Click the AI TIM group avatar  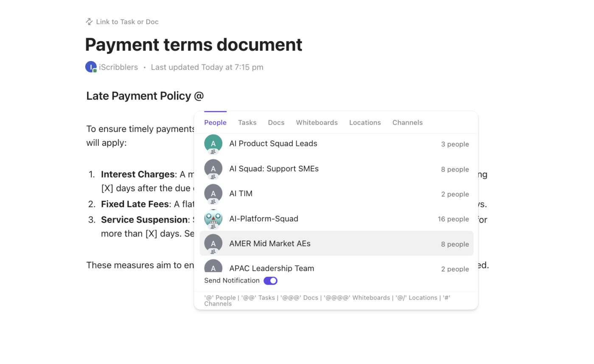click(x=213, y=194)
